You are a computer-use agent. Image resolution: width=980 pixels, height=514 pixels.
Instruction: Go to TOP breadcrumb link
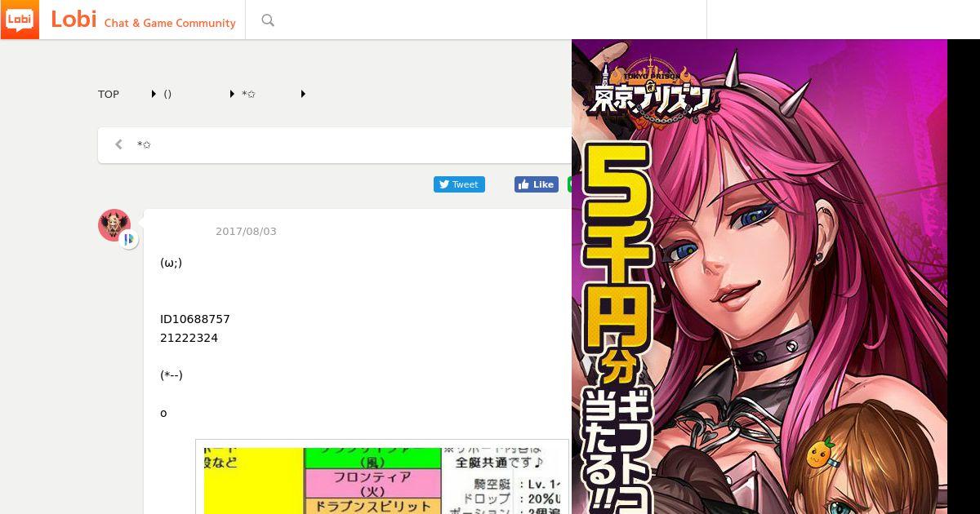[x=109, y=94]
